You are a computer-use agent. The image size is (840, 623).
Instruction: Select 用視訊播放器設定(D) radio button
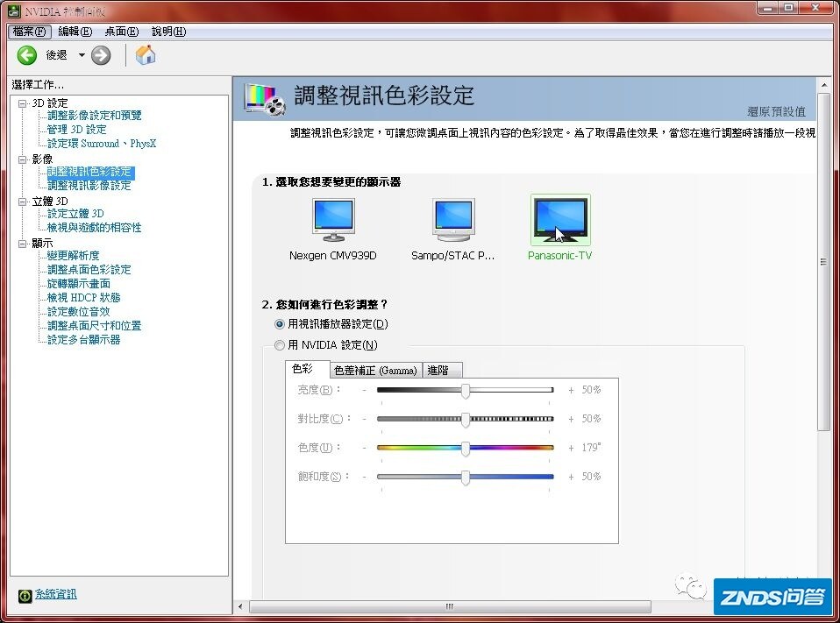[279, 324]
